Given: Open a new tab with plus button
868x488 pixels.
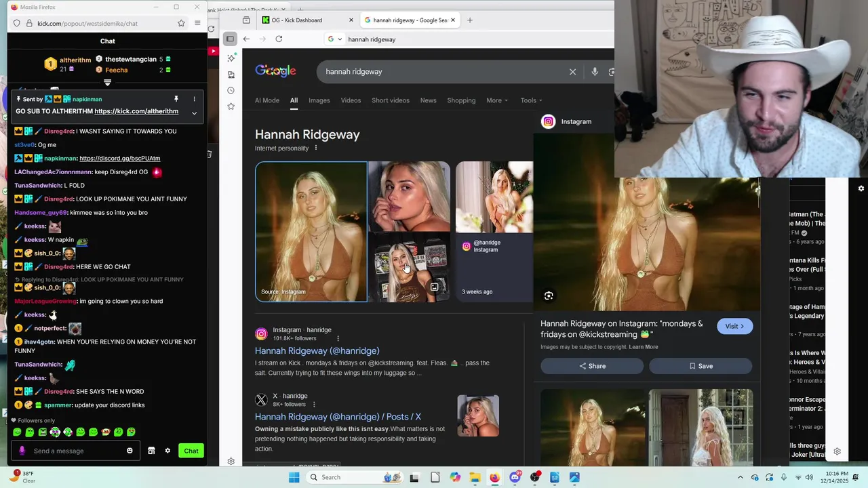Looking at the screenshot, I should coord(469,20).
